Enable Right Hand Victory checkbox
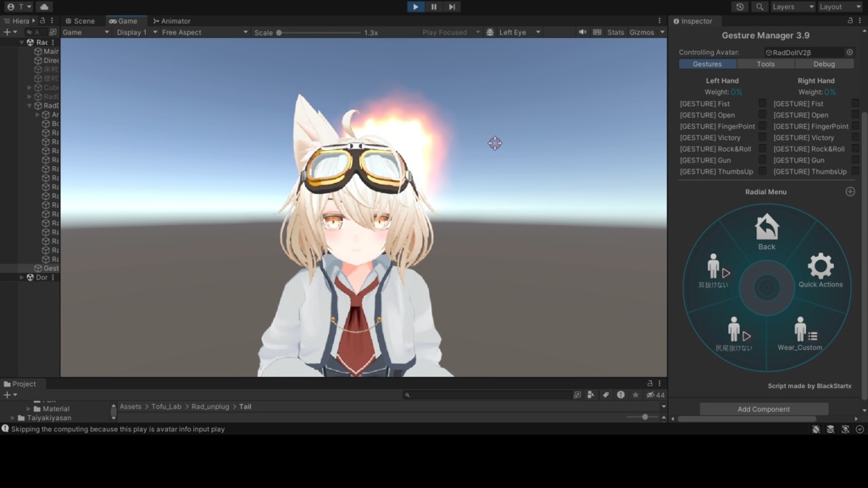Viewport: 868px width, 488px height. 856,137
